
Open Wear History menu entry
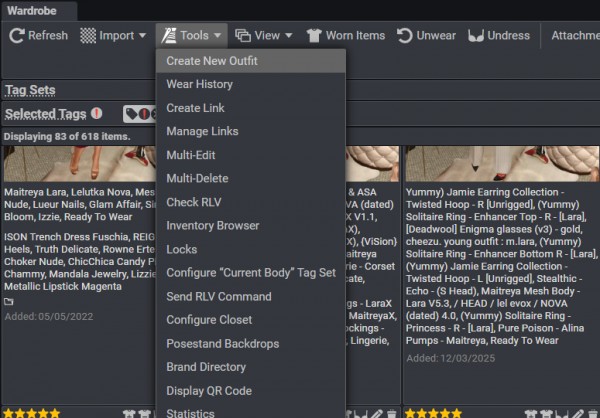click(199, 84)
